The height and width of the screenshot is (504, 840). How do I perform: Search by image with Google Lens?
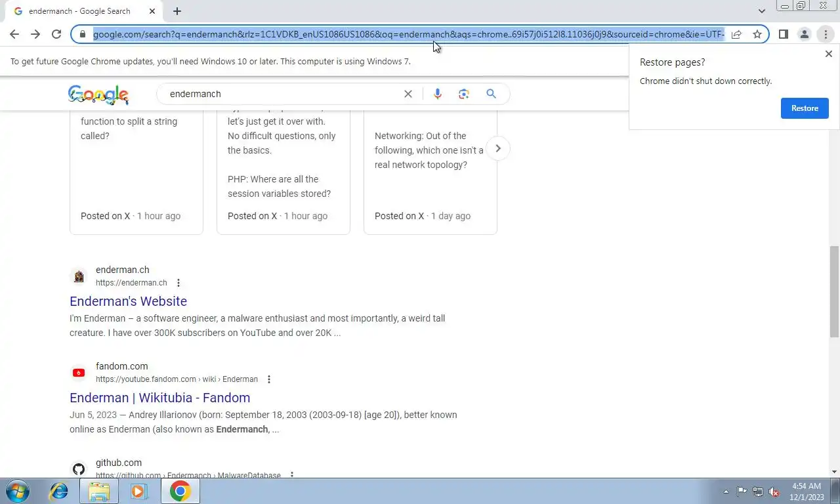[464, 94]
